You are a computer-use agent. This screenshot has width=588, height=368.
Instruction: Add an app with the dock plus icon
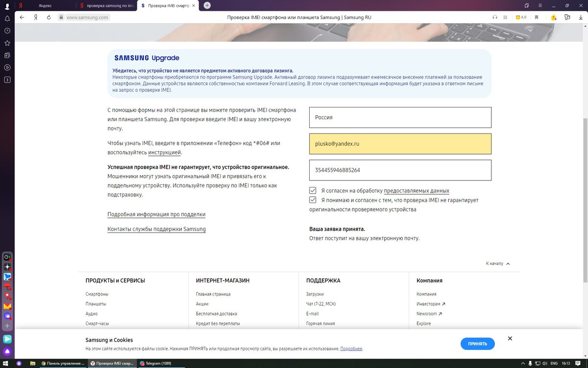7,326
